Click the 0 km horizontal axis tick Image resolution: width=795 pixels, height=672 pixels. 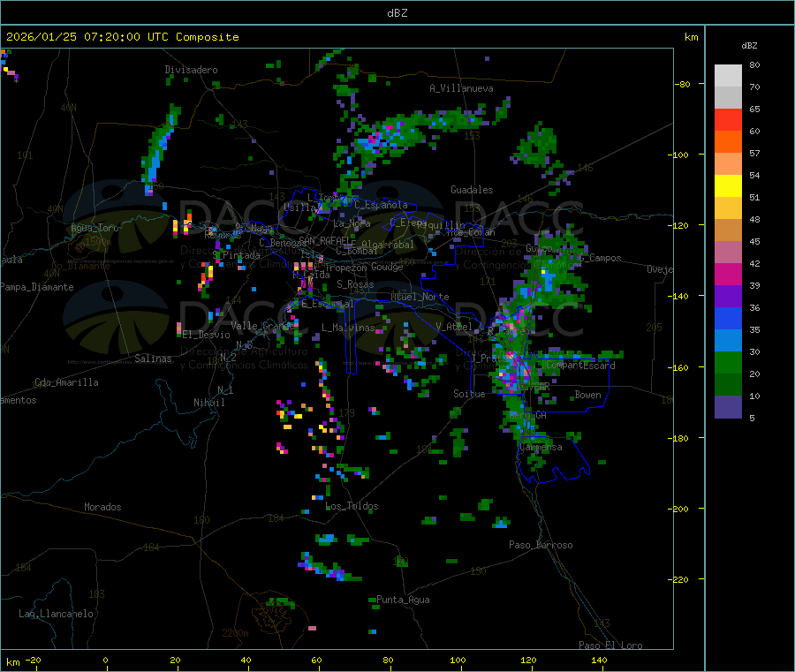105,660
